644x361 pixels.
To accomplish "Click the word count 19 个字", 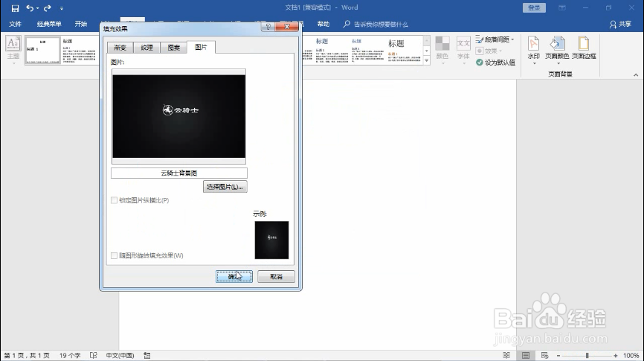I will tap(70, 356).
